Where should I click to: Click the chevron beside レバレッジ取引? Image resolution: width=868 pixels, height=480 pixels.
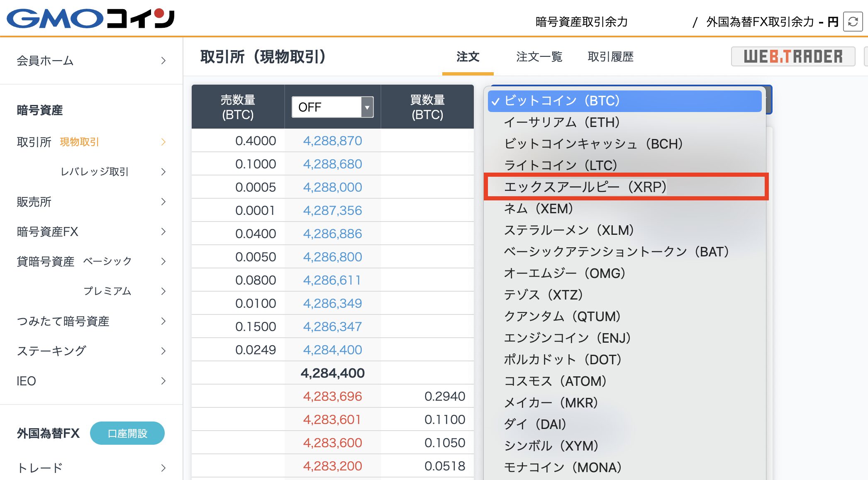click(x=163, y=172)
